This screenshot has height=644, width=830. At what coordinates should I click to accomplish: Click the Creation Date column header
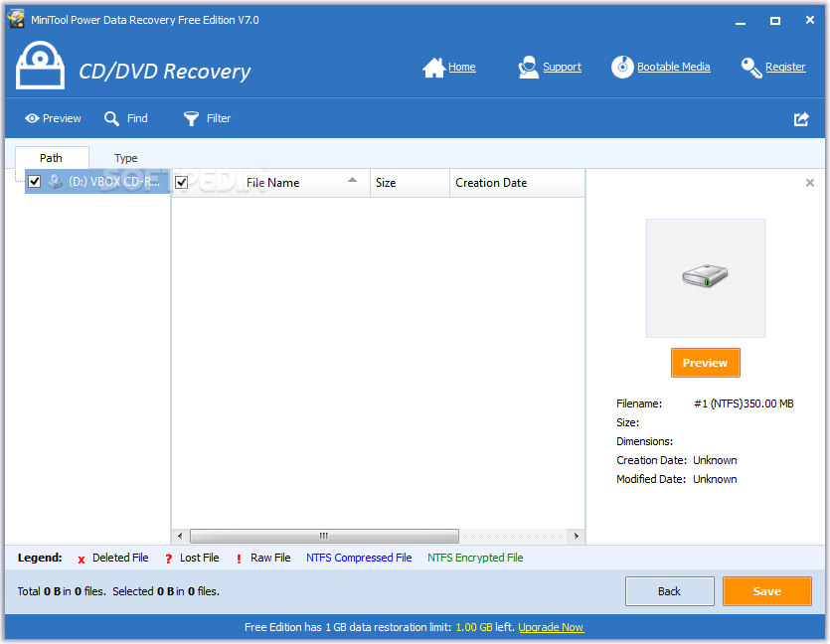pyautogui.click(x=517, y=183)
